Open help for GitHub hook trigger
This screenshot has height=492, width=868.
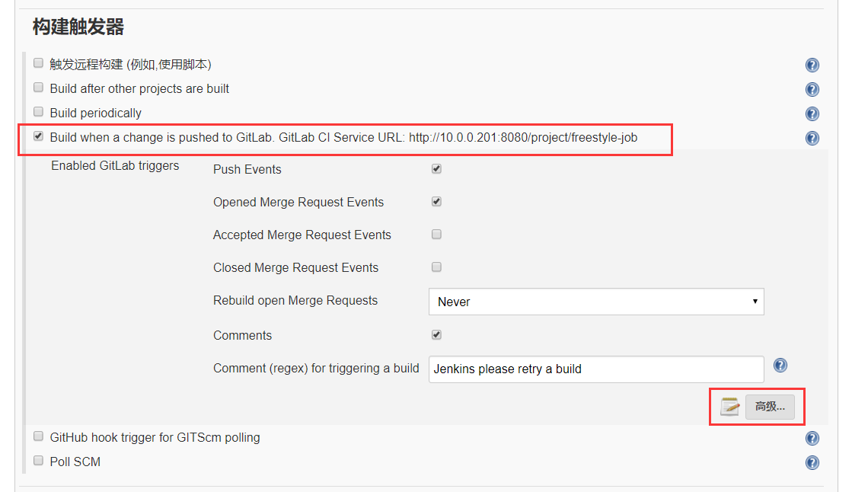click(812, 438)
